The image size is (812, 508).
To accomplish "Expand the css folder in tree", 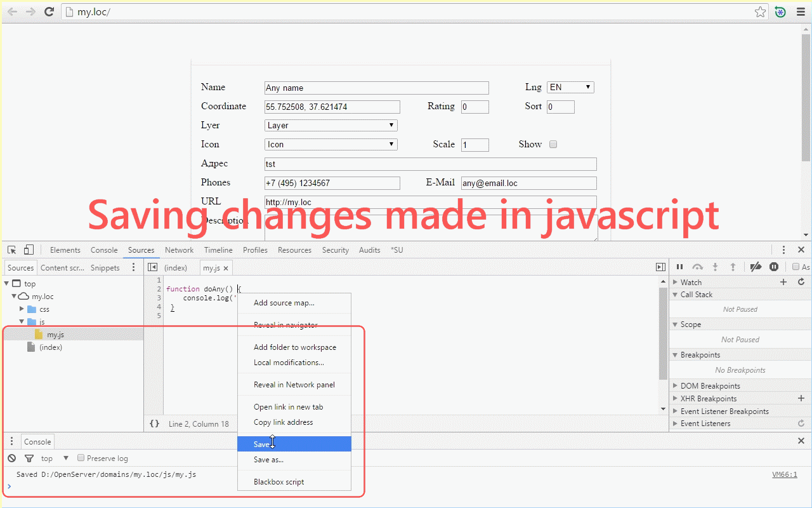I will (x=22, y=309).
